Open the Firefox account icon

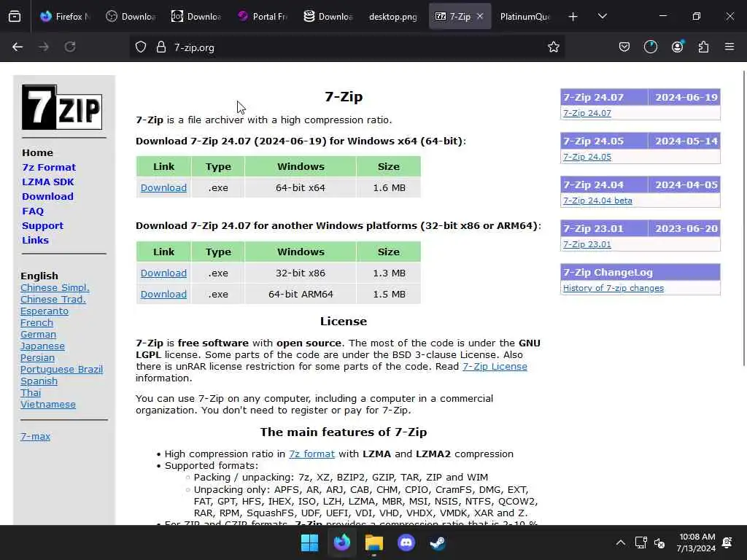(678, 47)
